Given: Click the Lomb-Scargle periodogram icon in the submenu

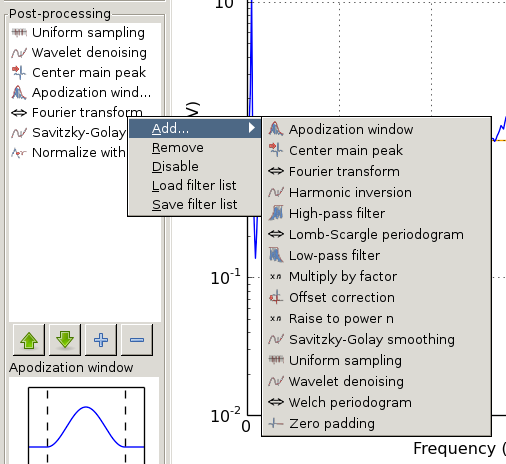Looking at the screenshot, I should point(276,234).
